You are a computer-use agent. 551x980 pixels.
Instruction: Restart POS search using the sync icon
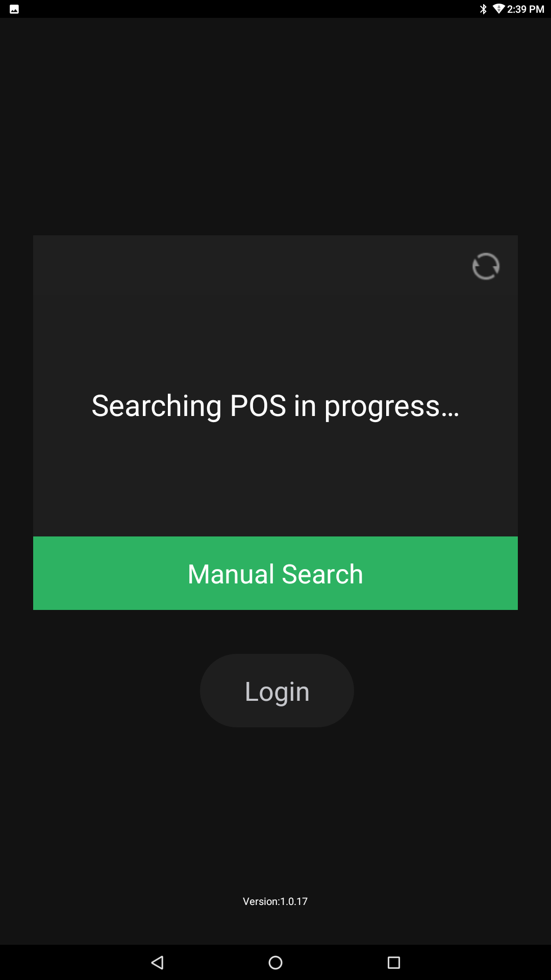pyautogui.click(x=486, y=266)
